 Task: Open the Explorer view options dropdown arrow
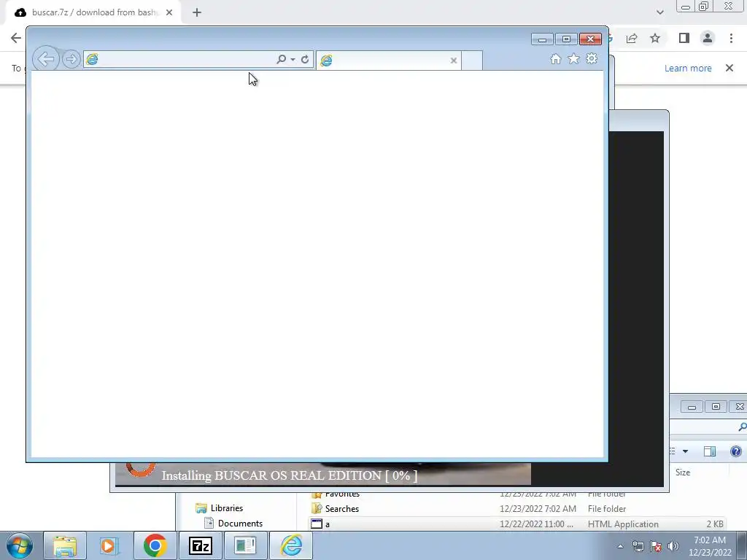(x=685, y=451)
